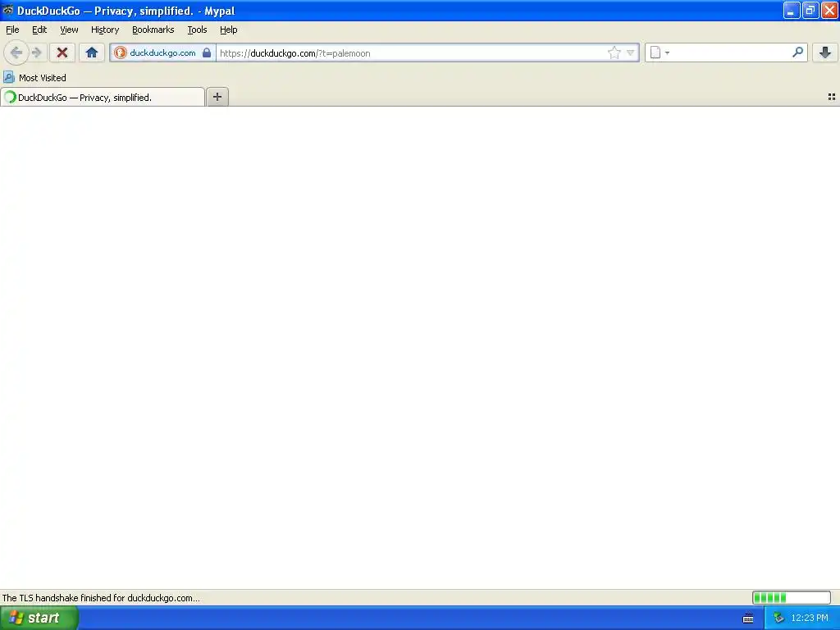The height and width of the screenshot is (630, 840).
Task: Click the duckduckgo.com identity label
Action: 163,52
